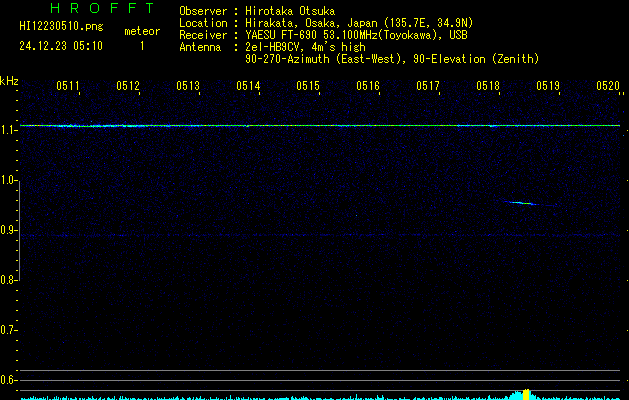The image size is (629, 400).
Task: Click the 1.1 kHz axis label
Action: coord(8,130)
